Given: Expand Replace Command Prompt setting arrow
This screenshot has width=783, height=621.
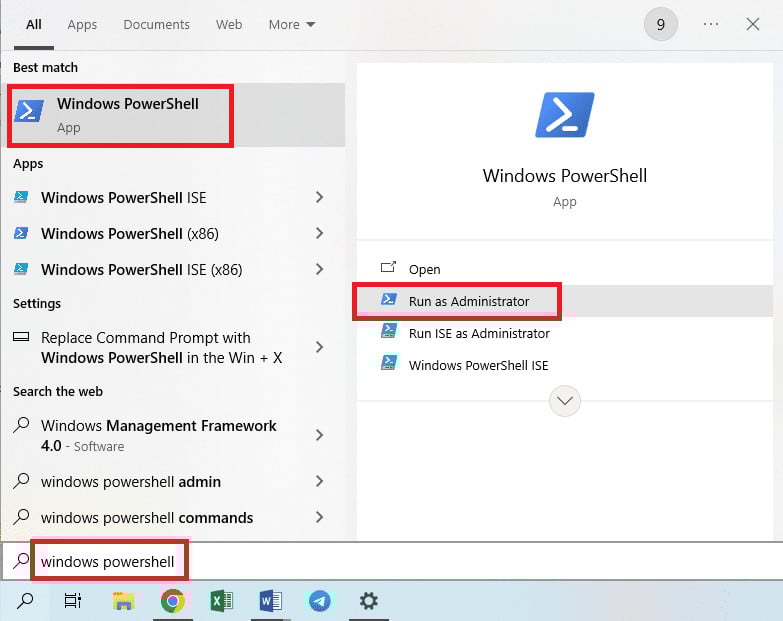Looking at the screenshot, I should click(x=320, y=347).
